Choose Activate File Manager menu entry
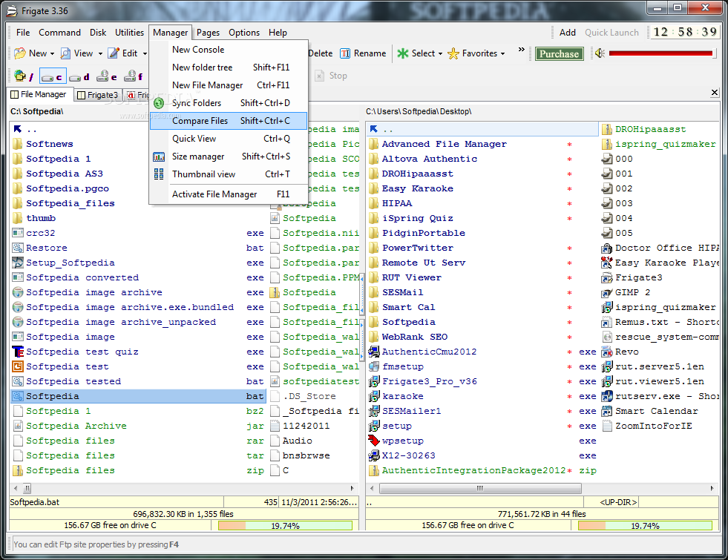The height and width of the screenshot is (560, 728). [x=229, y=194]
